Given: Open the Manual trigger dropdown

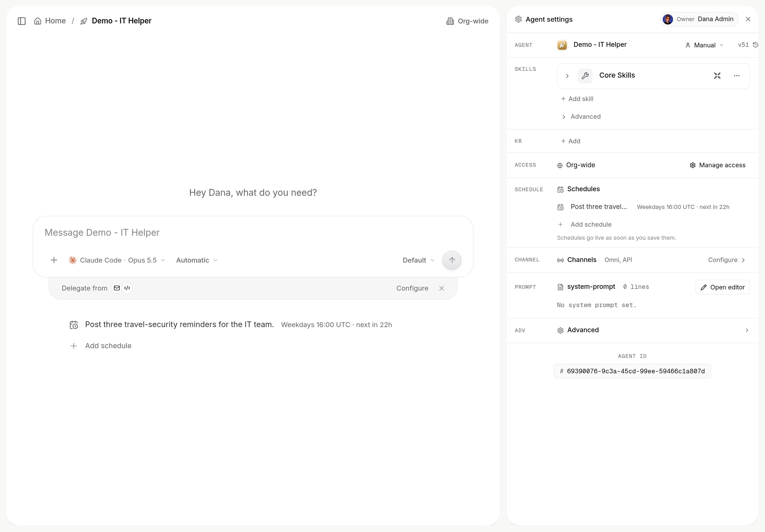Looking at the screenshot, I should click(x=704, y=45).
